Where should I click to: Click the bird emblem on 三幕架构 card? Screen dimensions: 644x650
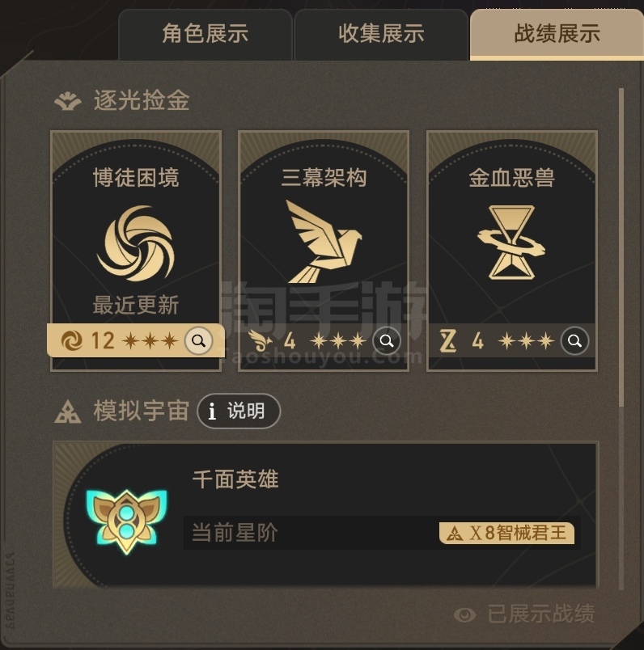324,242
